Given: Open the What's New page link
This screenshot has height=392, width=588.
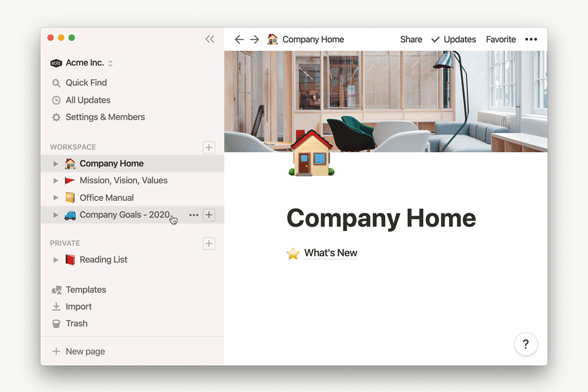Looking at the screenshot, I should 330,253.
